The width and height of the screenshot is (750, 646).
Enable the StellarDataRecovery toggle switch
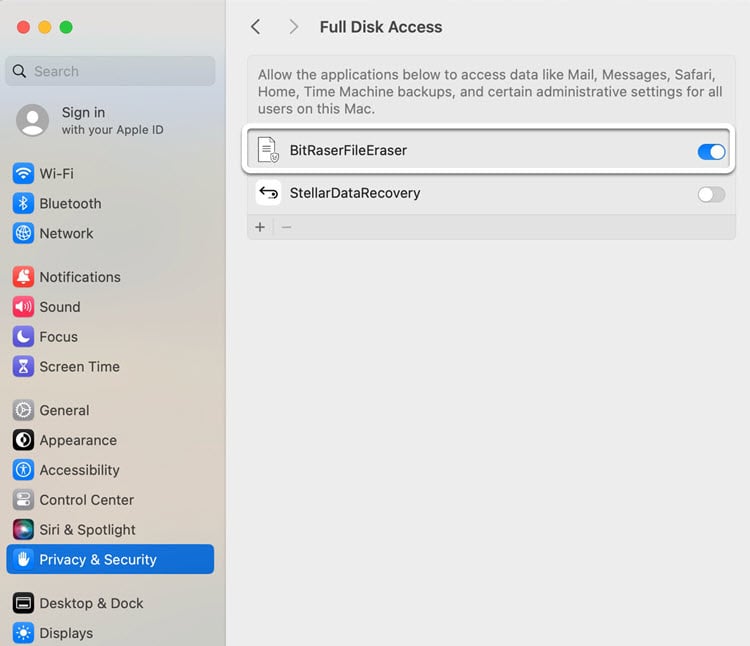coord(711,195)
